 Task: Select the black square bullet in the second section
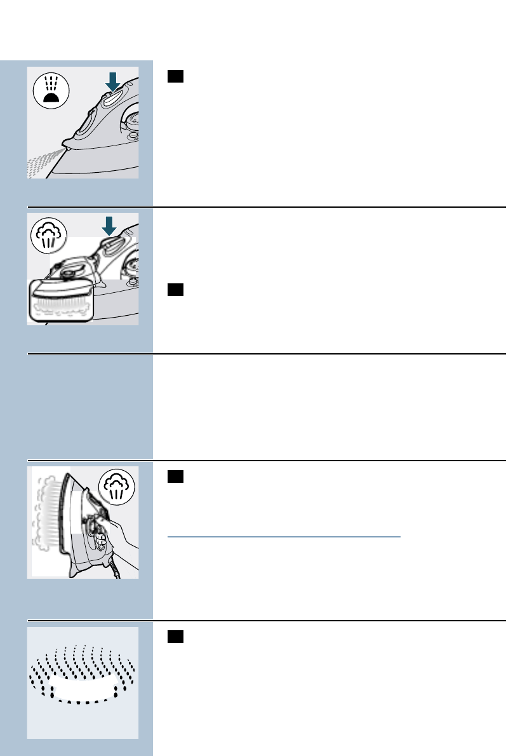tap(175, 289)
